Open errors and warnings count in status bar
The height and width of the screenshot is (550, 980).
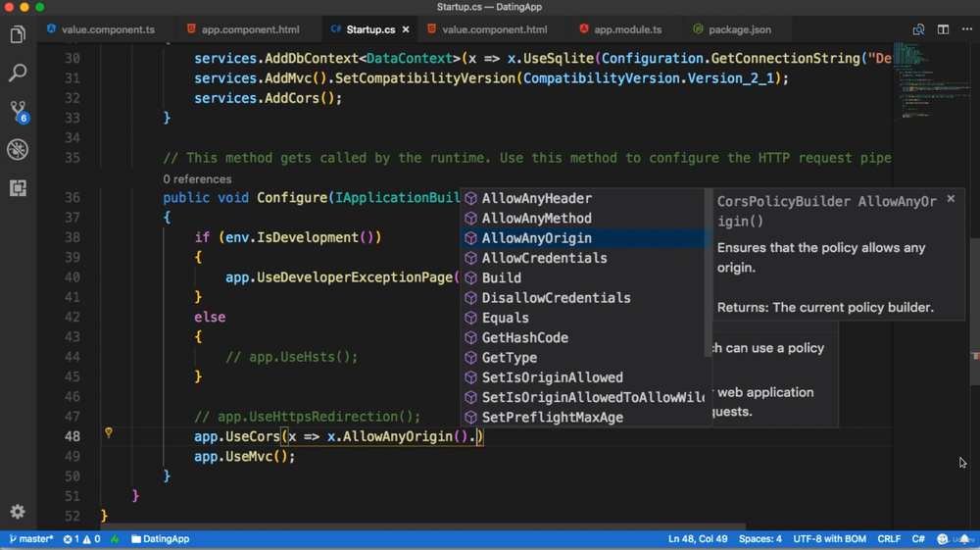(x=81, y=539)
